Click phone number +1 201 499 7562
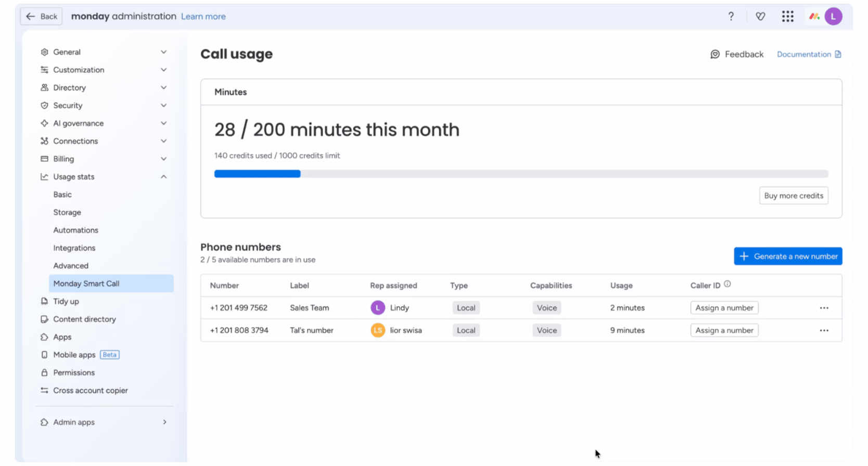 [x=239, y=308]
